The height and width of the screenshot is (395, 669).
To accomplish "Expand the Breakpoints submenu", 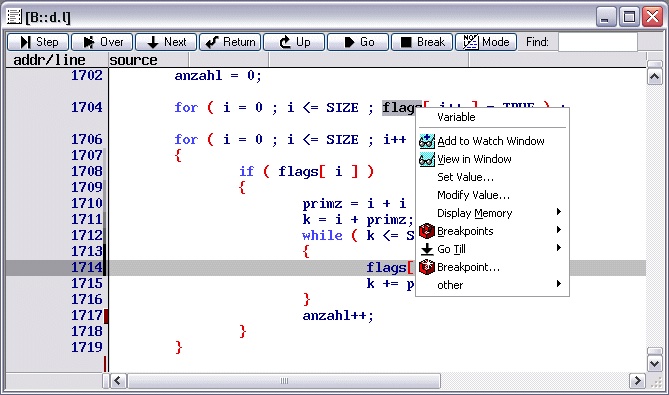I will [x=492, y=231].
